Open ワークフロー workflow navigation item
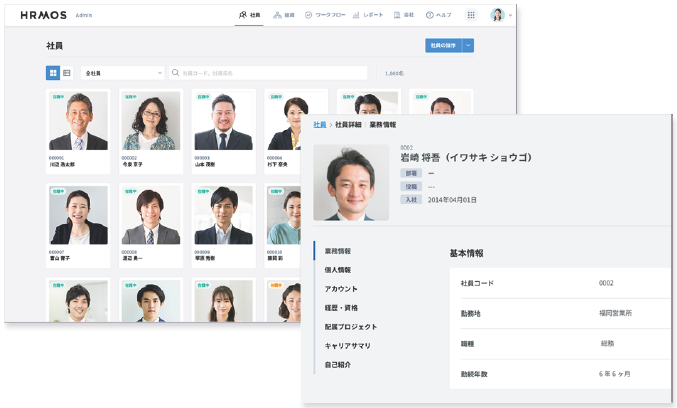This screenshot has width=677, height=408. pyautogui.click(x=325, y=15)
